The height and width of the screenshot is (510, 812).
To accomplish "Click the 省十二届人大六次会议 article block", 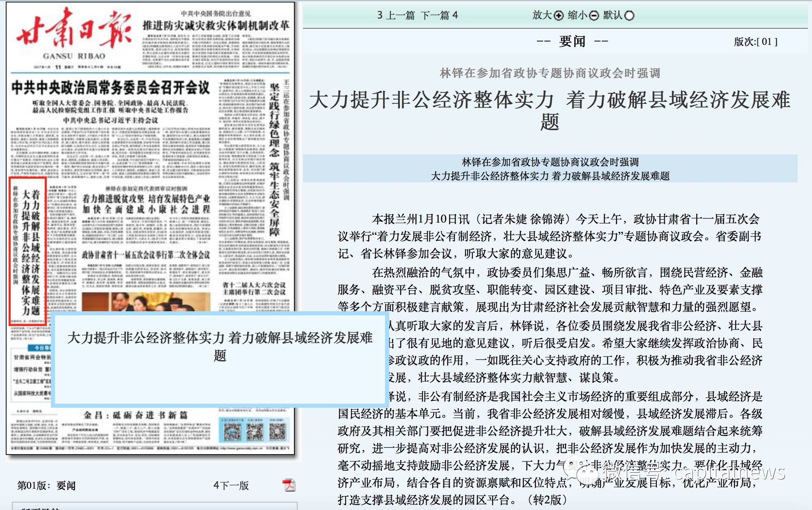I will click(254, 288).
